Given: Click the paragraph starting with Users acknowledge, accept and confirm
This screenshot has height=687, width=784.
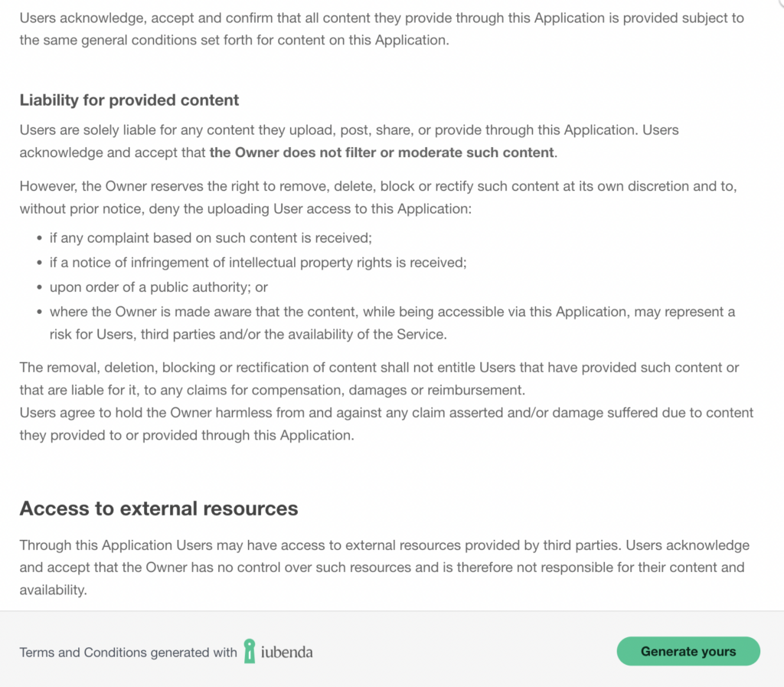Looking at the screenshot, I should coord(383,28).
